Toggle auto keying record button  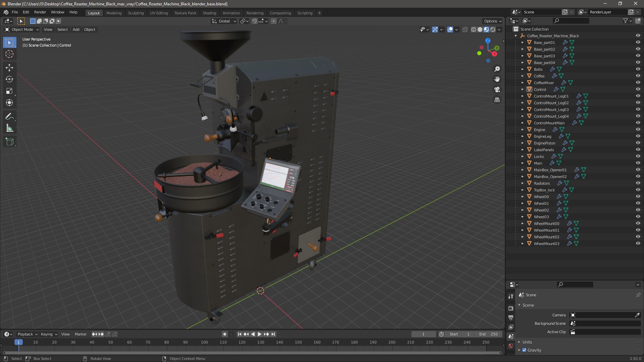tap(224, 334)
